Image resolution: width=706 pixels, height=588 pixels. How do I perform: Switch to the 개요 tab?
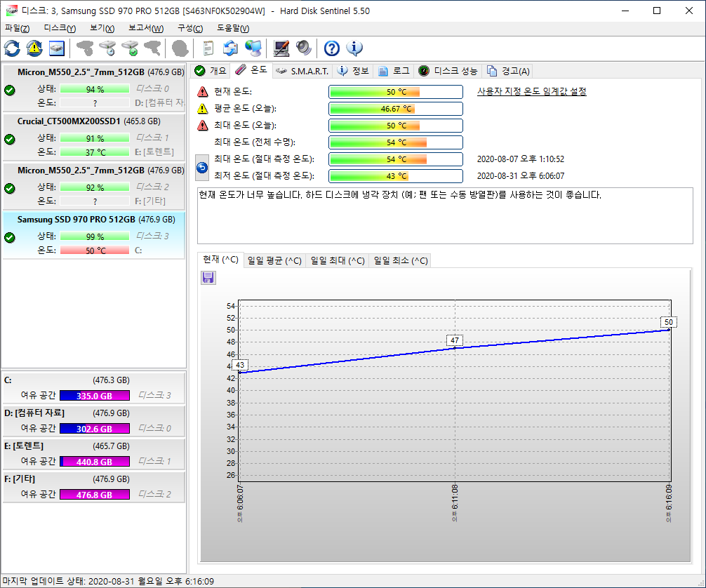click(211, 71)
